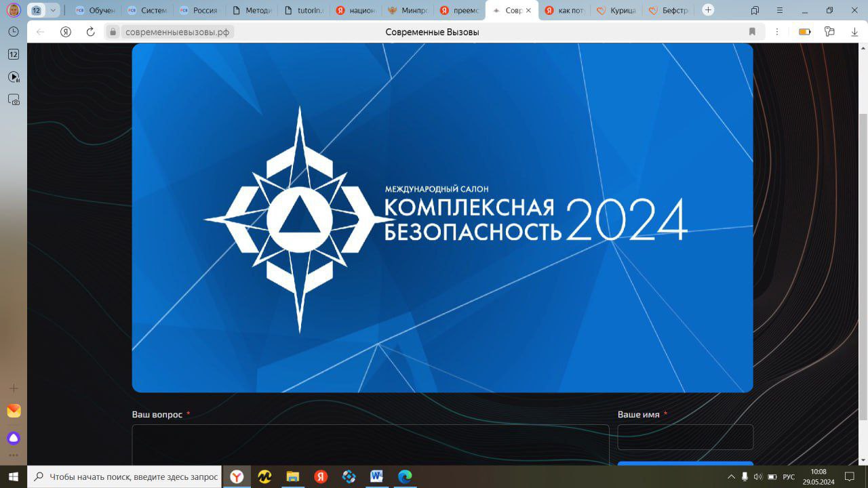This screenshot has width=868, height=488.
Task: Switch to the Систем tab
Action: [146, 10]
